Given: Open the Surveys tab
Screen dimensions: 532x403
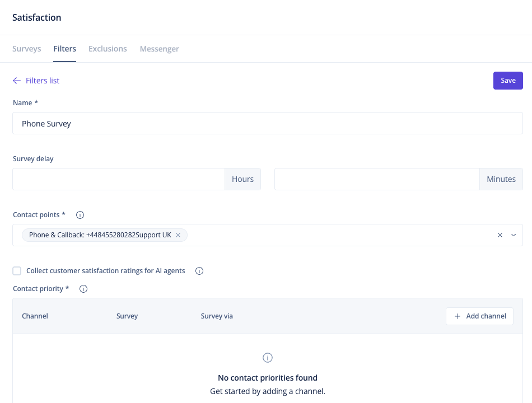Looking at the screenshot, I should coord(26,49).
